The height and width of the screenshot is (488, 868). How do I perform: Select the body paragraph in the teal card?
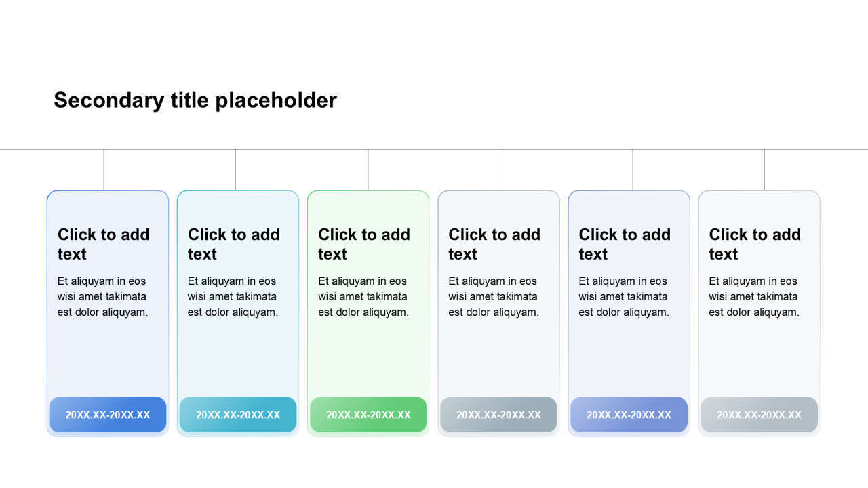[x=233, y=297]
